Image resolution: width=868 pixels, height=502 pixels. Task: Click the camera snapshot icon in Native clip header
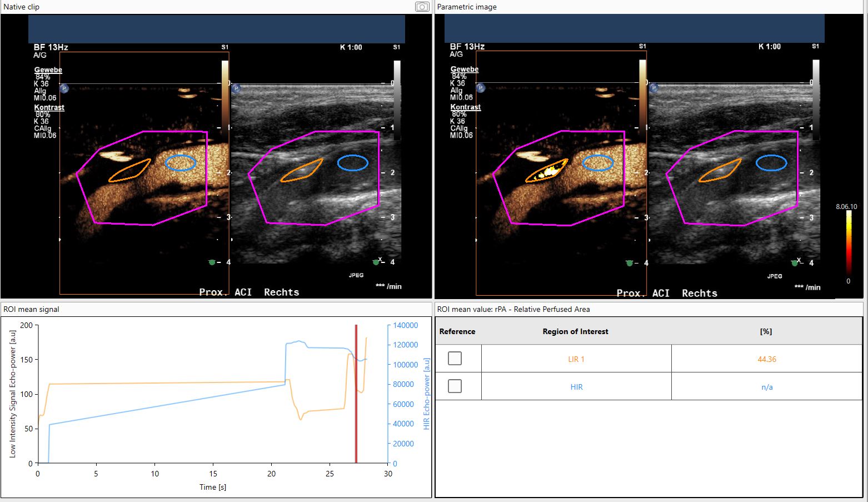[422, 7]
